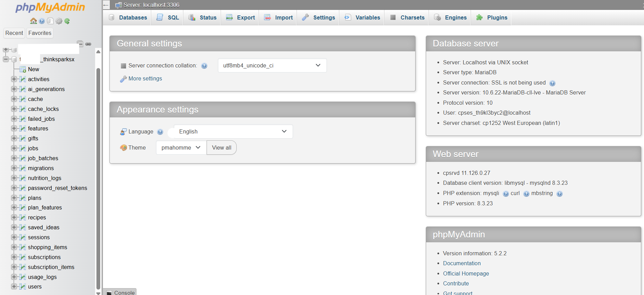Go to the Export tab

coord(240,17)
